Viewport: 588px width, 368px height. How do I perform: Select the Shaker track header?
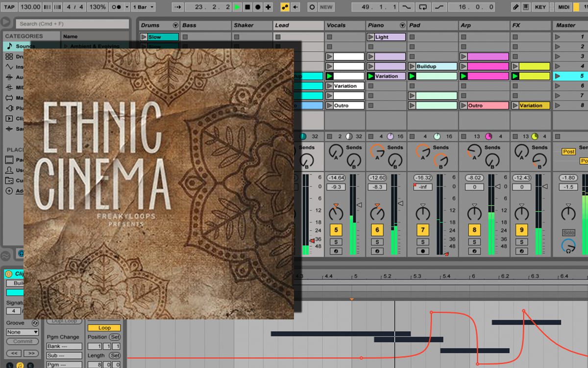[252, 26]
